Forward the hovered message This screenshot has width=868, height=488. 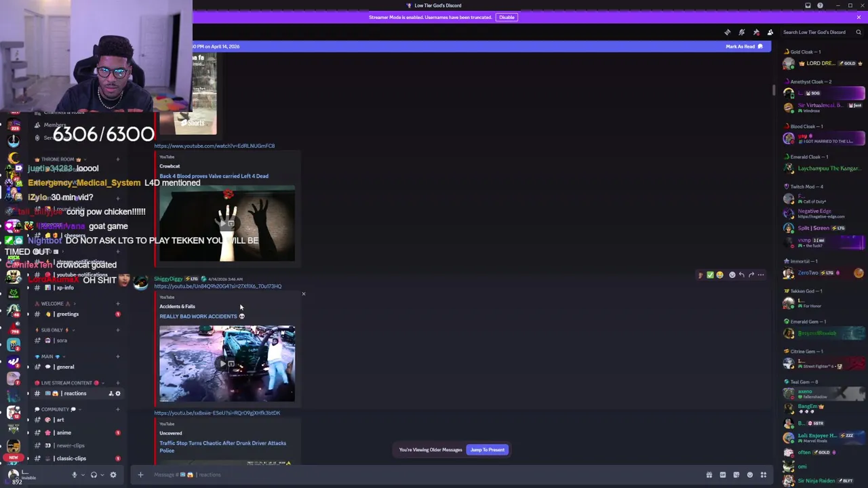[751, 274]
